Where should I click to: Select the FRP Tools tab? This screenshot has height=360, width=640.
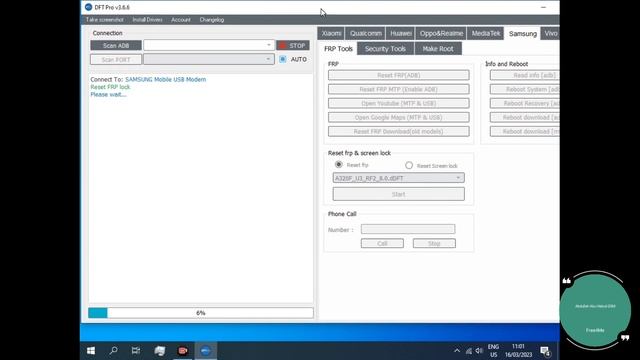click(x=338, y=49)
